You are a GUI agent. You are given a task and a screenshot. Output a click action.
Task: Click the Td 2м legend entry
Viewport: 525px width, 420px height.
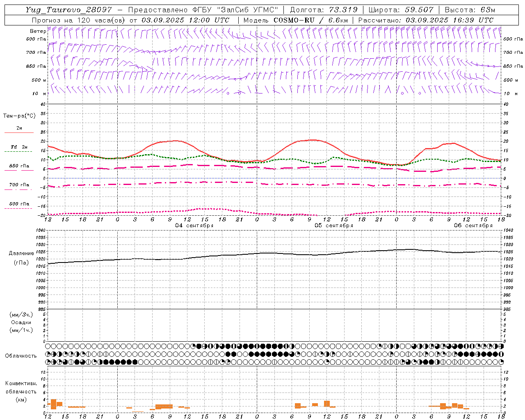tap(19, 147)
